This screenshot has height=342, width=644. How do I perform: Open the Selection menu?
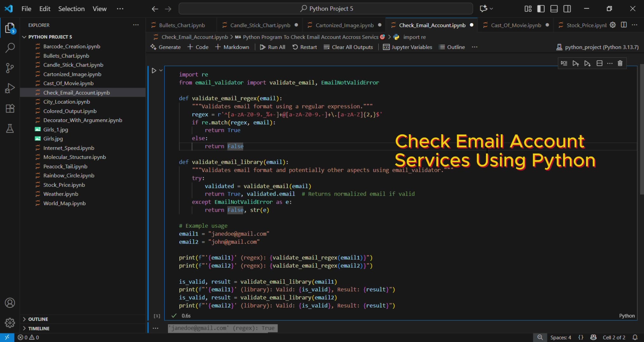[71, 9]
